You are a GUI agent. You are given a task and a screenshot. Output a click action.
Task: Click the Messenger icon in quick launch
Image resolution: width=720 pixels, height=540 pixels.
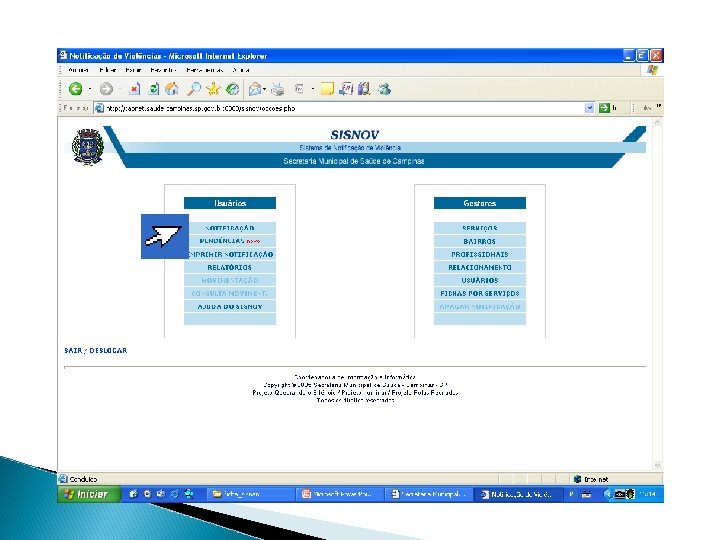click(x=189, y=494)
